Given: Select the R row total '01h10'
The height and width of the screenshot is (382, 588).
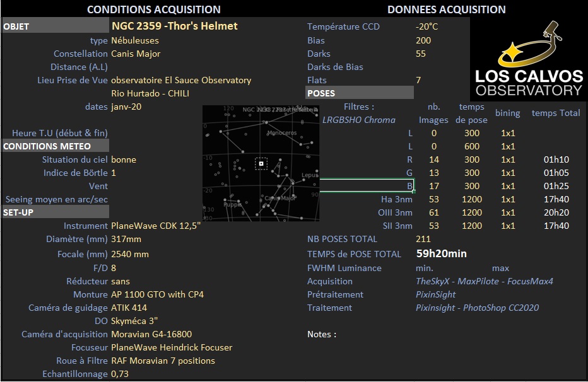Looking at the screenshot, I should [556, 159].
